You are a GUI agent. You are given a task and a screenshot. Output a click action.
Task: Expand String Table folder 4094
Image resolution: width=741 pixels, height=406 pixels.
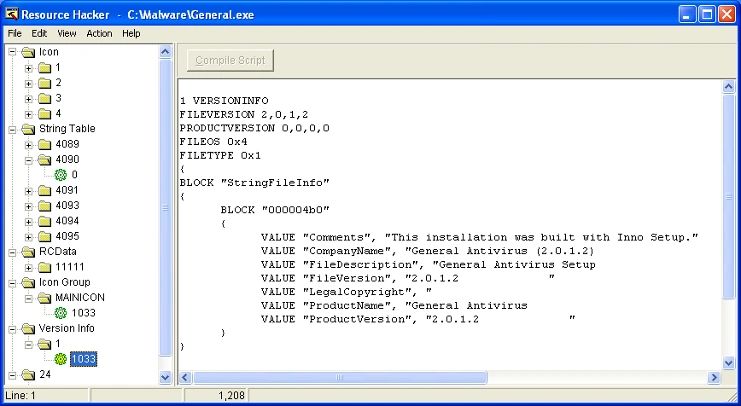(x=29, y=222)
